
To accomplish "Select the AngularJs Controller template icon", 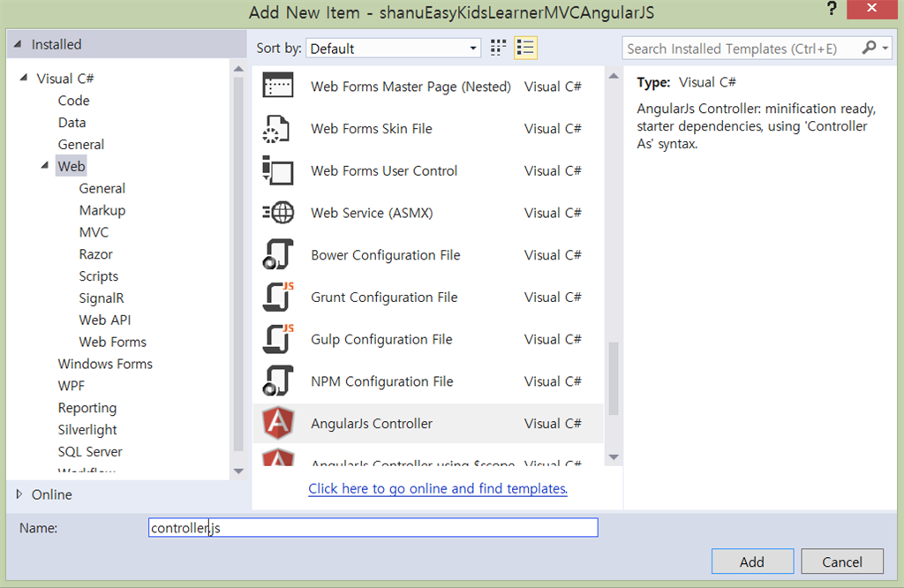I will point(278,424).
